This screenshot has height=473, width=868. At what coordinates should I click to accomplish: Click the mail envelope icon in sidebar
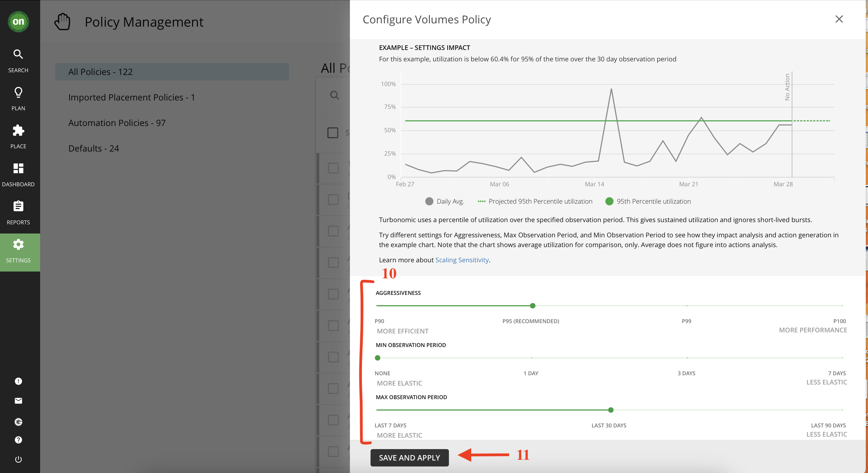click(18, 401)
